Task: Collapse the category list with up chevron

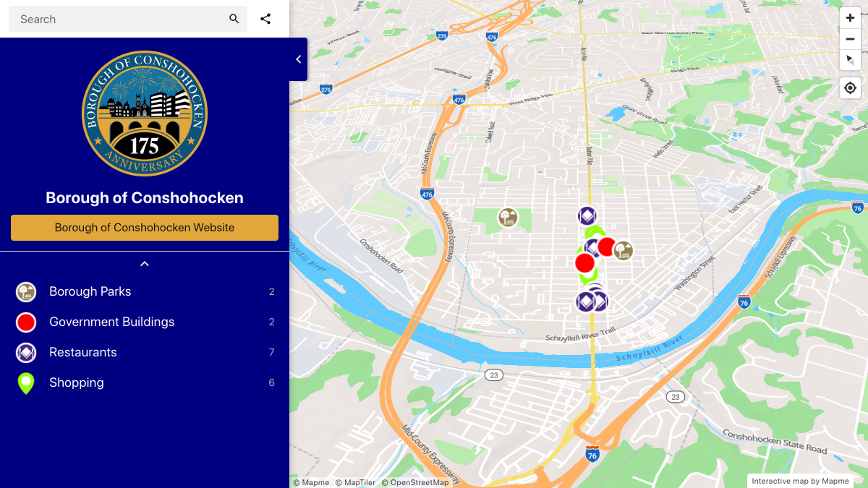Action: (x=145, y=264)
